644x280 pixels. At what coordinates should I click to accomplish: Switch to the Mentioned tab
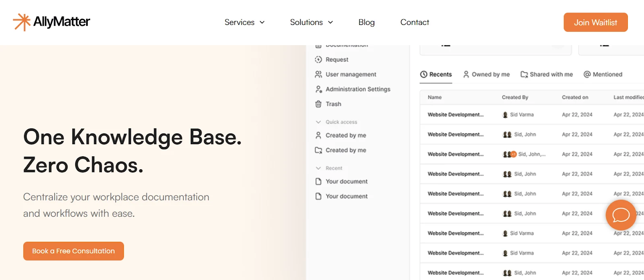[603, 75]
